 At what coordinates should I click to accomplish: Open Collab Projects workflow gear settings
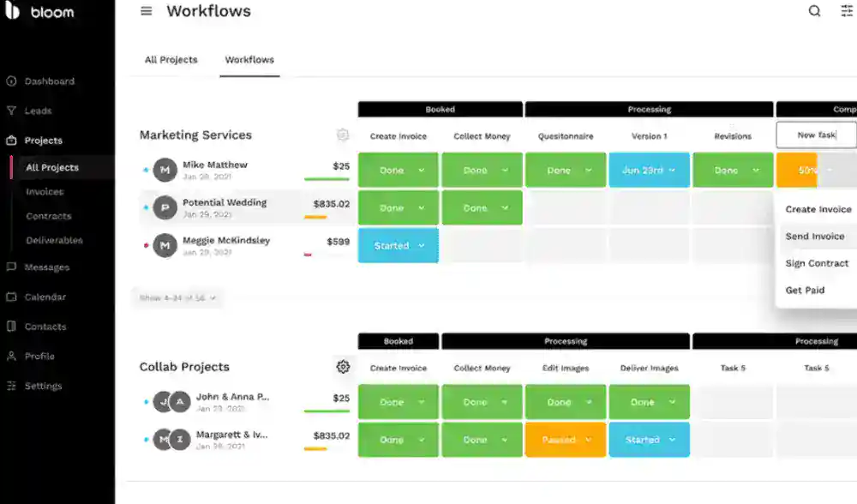point(343,367)
